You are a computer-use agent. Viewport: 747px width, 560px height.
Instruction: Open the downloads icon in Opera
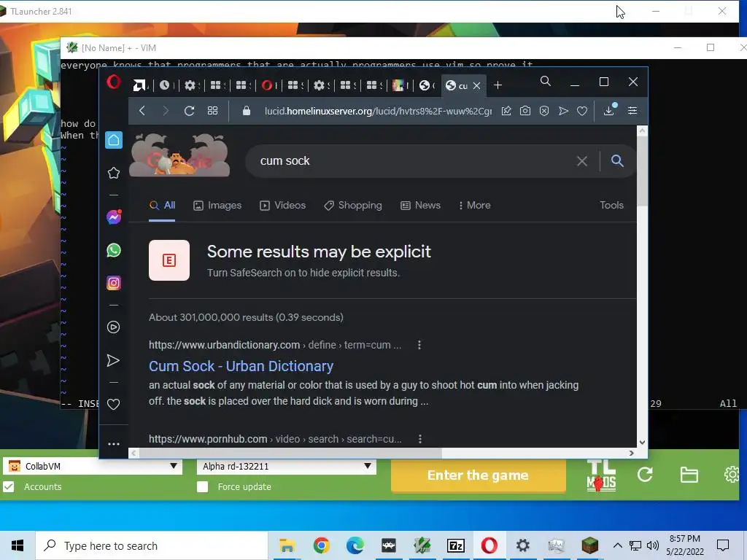(x=609, y=111)
